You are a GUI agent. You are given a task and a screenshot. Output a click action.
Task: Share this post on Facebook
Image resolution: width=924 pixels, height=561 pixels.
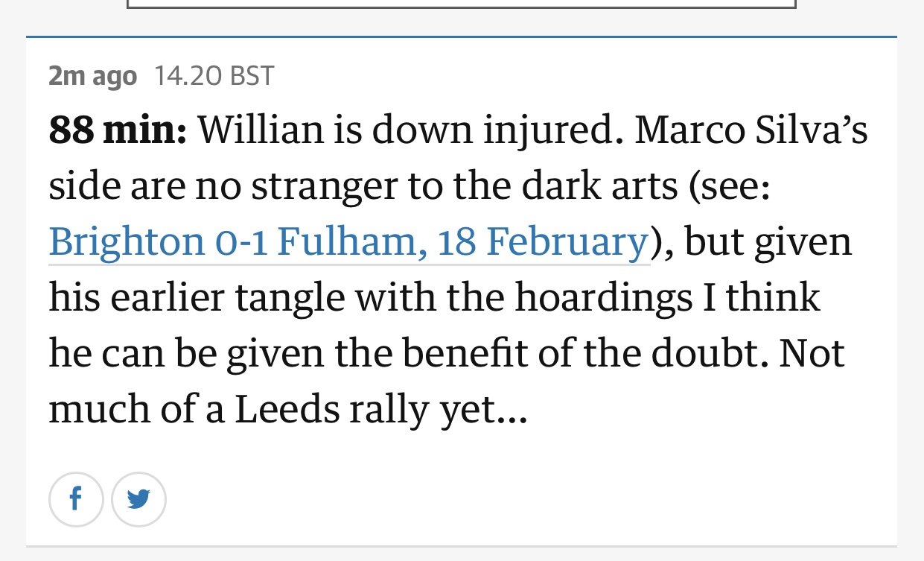coord(76,499)
